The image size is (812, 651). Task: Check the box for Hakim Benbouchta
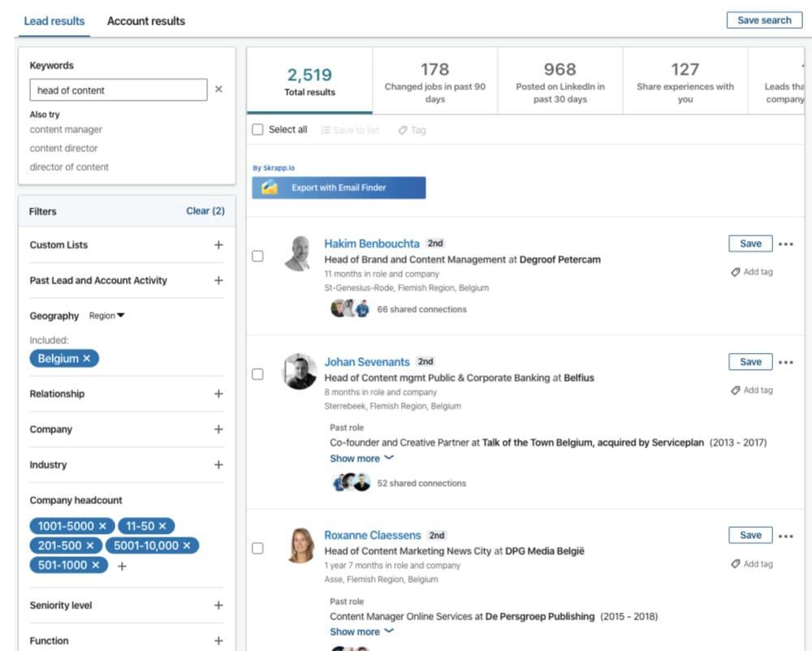pyautogui.click(x=257, y=257)
